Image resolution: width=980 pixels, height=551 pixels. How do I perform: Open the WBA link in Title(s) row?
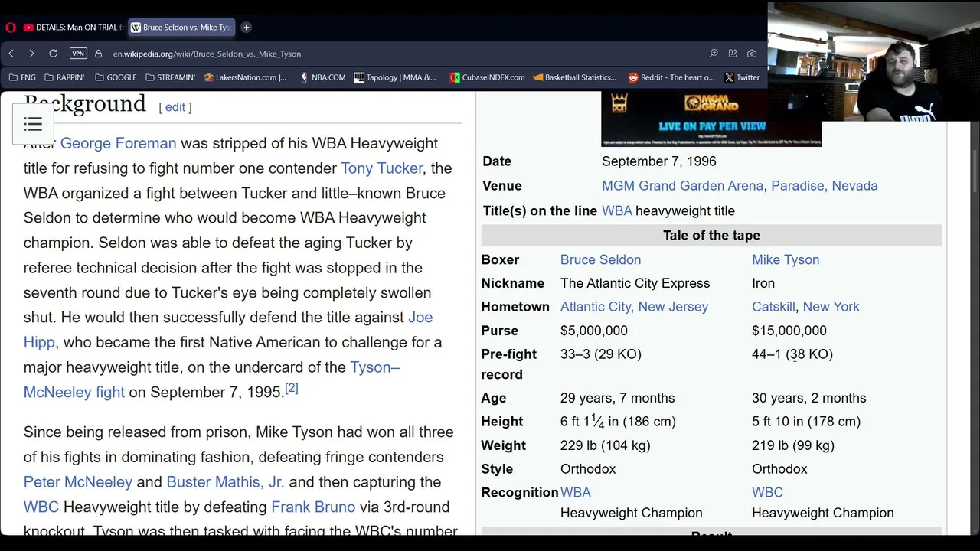617,210
